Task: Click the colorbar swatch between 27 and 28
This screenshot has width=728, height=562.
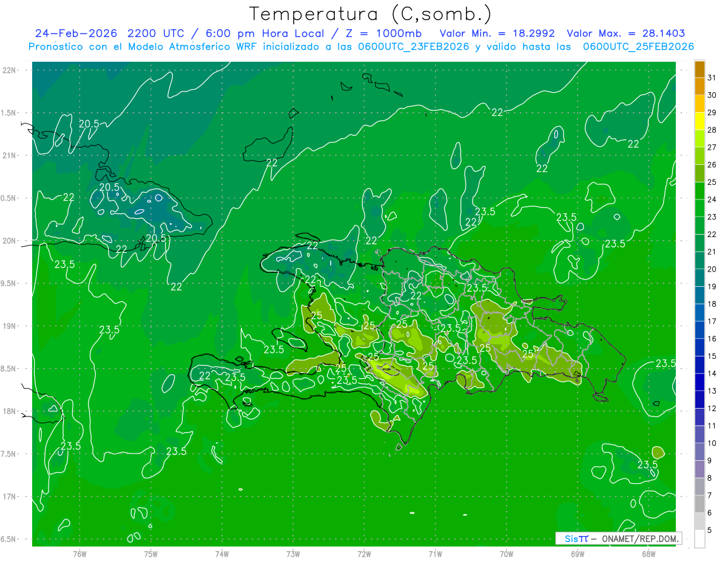Action: pos(699,138)
